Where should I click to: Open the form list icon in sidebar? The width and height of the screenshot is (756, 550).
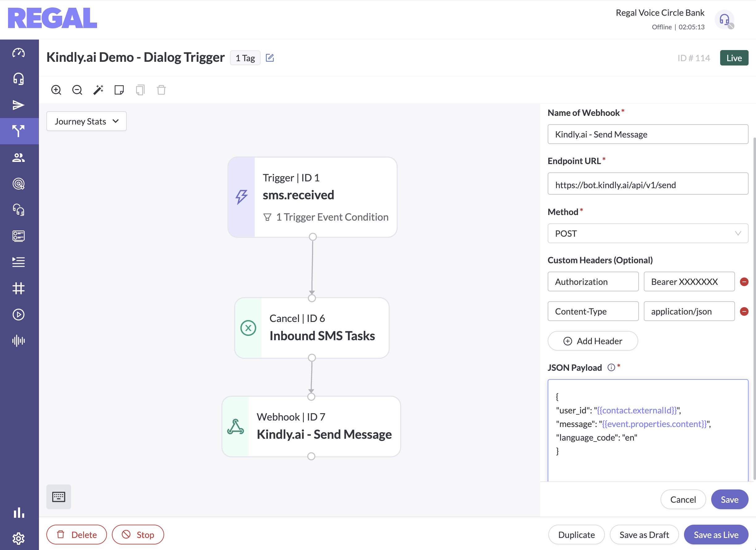coord(19,236)
